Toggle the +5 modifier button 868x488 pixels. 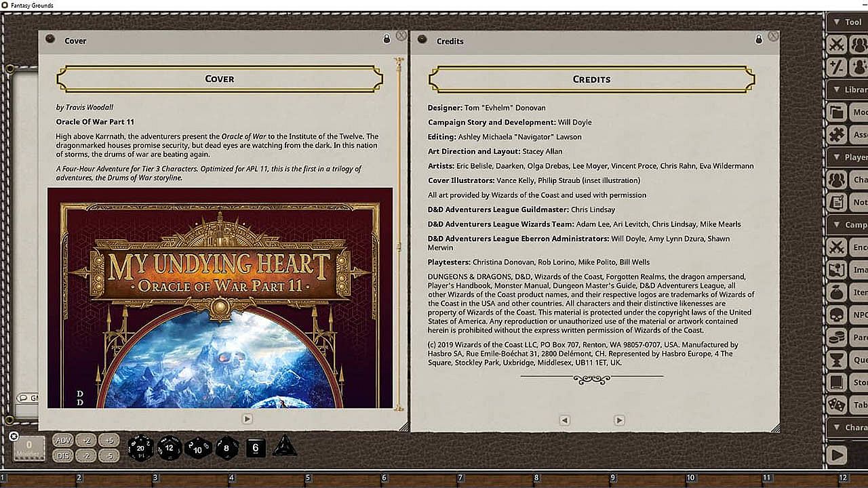click(109, 441)
